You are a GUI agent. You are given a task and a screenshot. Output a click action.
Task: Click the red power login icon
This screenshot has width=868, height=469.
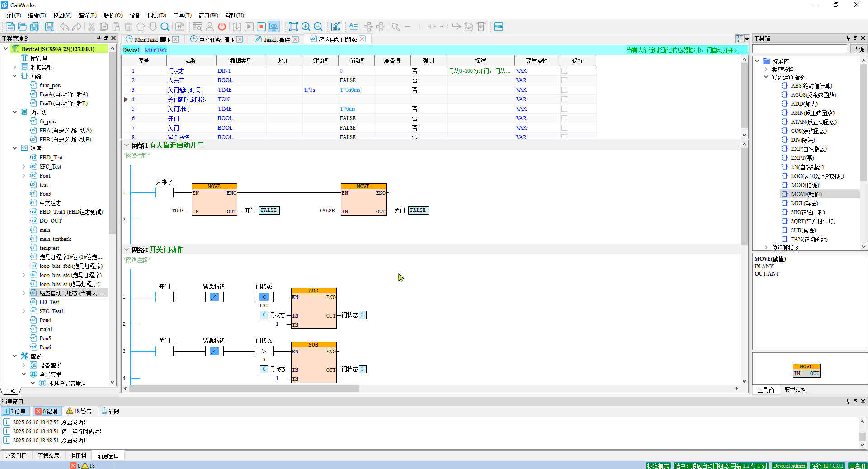click(222, 27)
